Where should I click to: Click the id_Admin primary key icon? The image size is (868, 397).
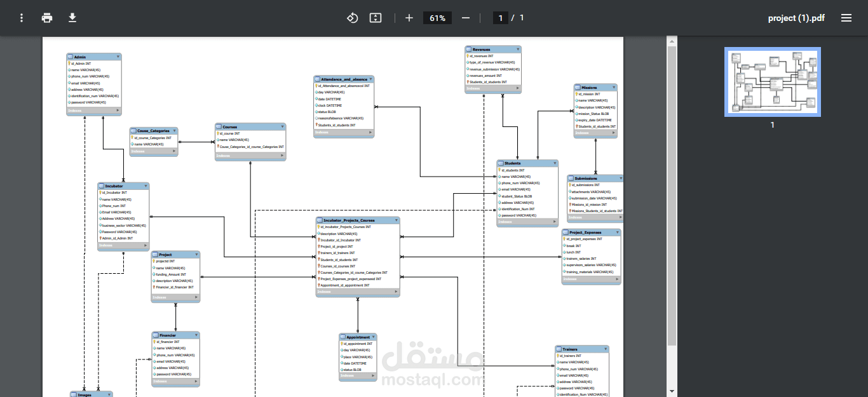(x=69, y=64)
